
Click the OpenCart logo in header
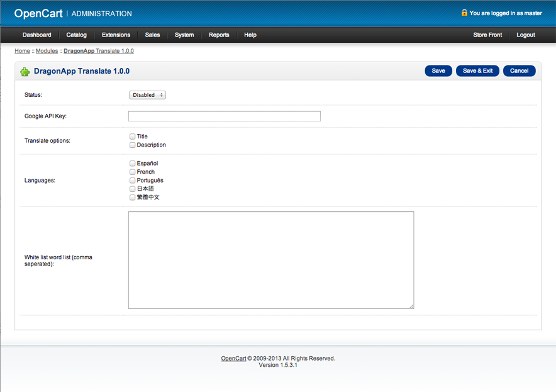click(x=38, y=13)
